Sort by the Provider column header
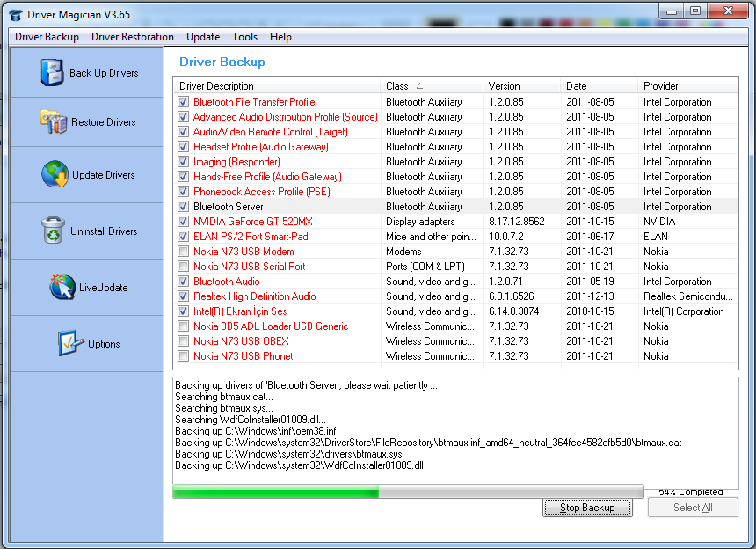Image resolution: width=756 pixels, height=549 pixels. click(x=688, y=86)
